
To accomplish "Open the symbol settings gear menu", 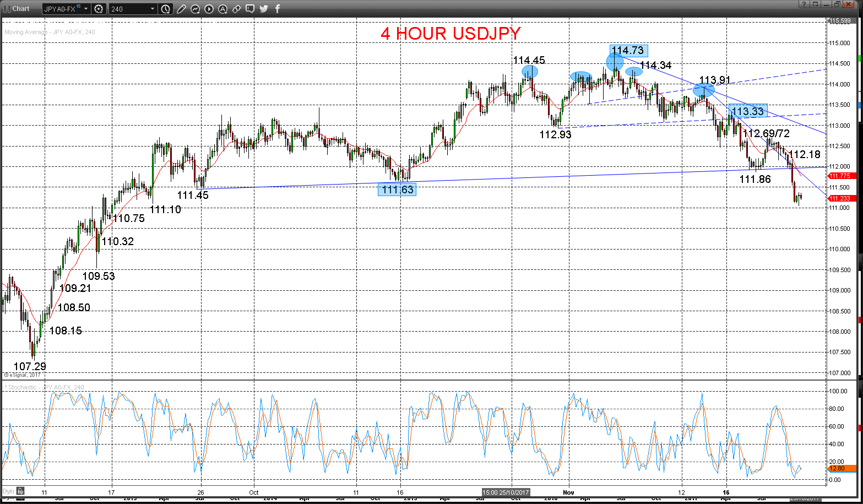I will pos(99,9).
